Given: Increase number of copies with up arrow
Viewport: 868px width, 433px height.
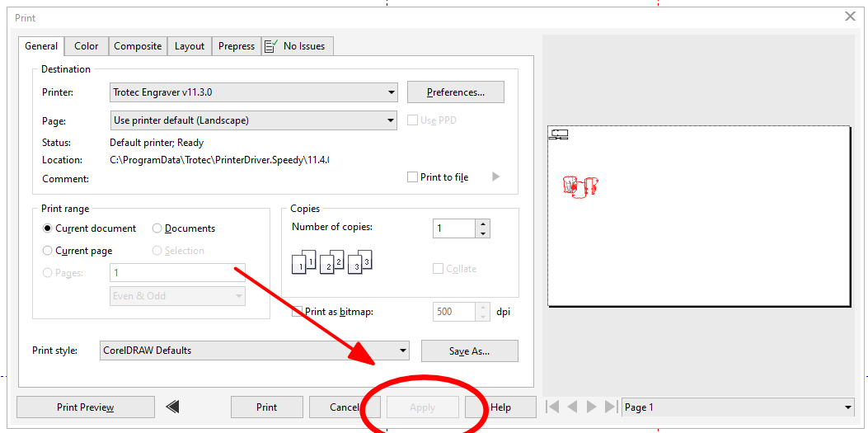Looking at the screenshot, I should [x=482, y=224].
